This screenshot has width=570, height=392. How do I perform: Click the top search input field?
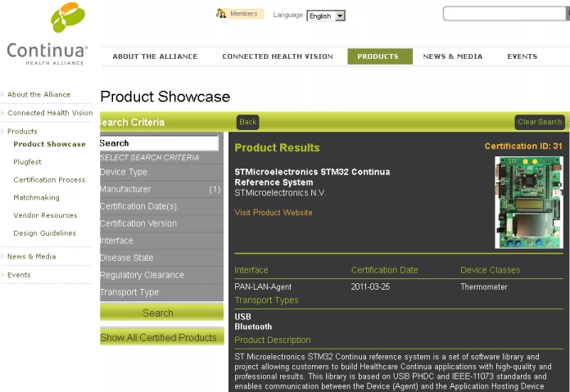(504, 13)
